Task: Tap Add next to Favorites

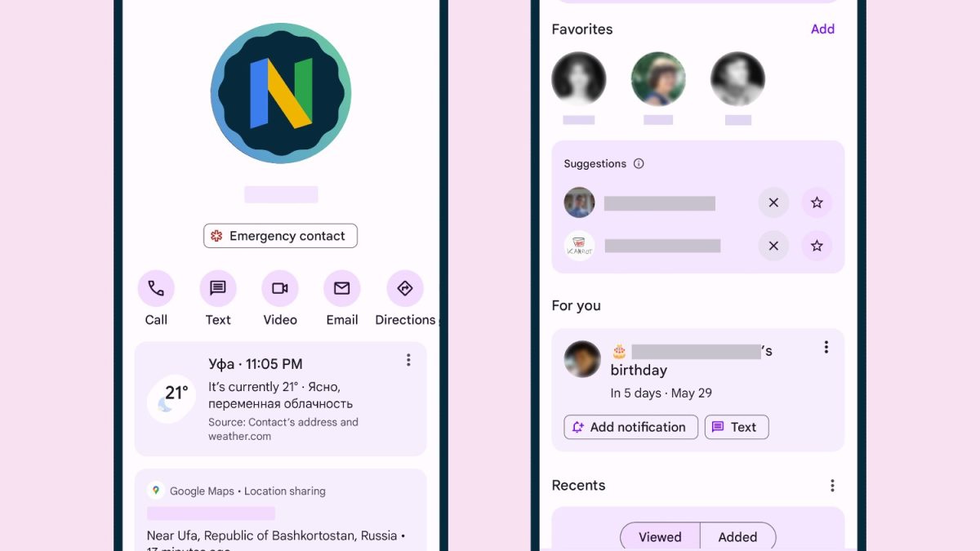Action: 822,29
